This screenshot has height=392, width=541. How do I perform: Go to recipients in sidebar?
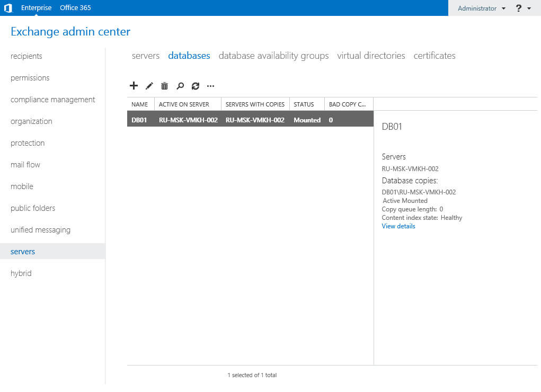point(26,56)
